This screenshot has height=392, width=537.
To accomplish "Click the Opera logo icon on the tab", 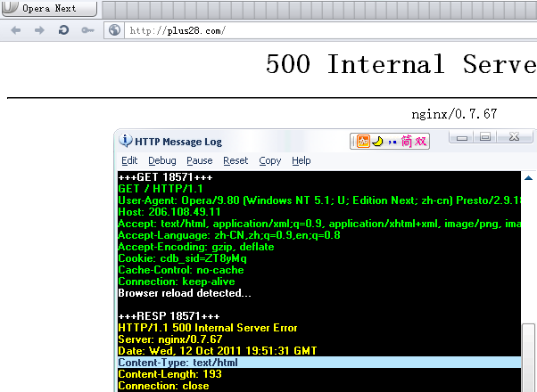I will (11, 7).
